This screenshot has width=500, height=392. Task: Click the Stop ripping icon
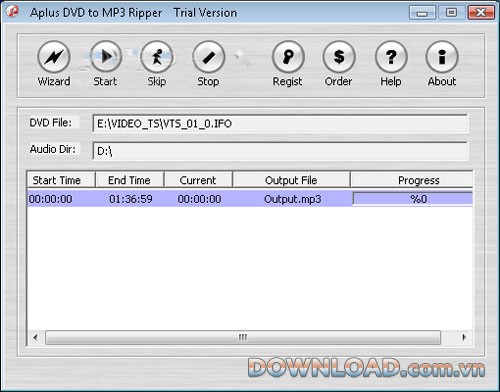click(x=209, y=57)
